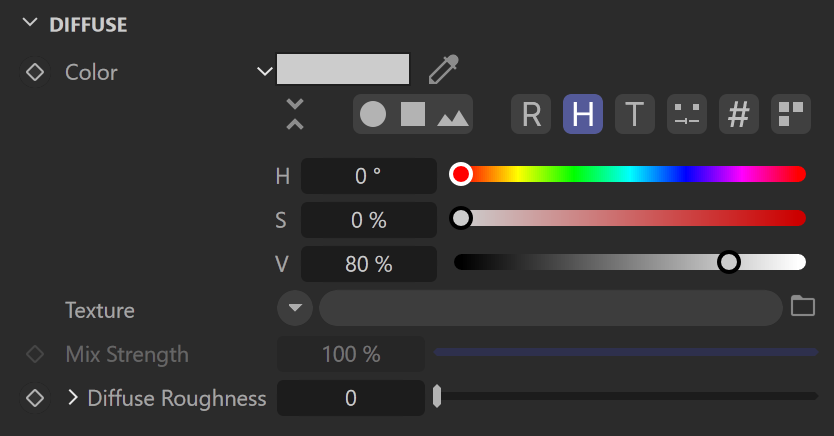This screenshot has height=436, width=834.
Task: Collapse the Color chooser chevron
Action: 264,71
